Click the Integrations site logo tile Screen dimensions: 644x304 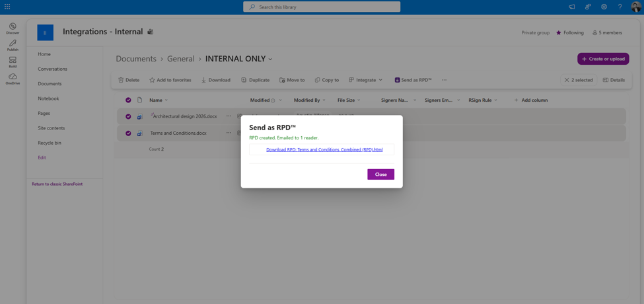coord(45,32)
